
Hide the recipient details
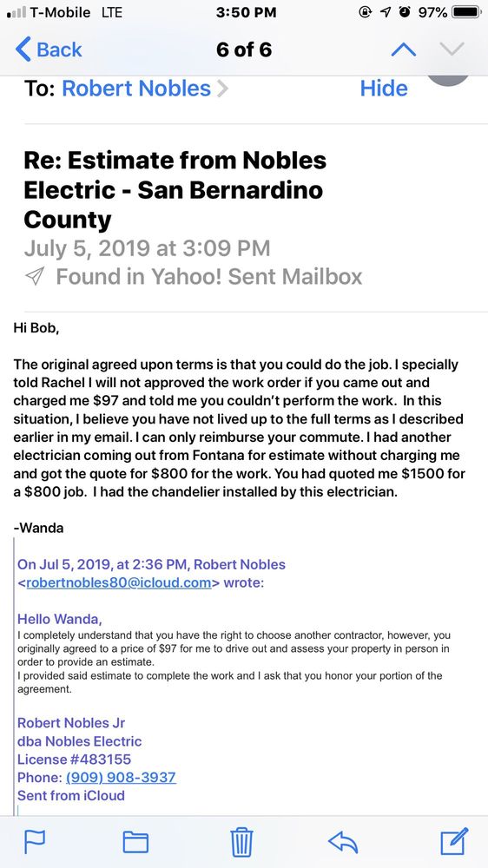click(x=384, y=89)
